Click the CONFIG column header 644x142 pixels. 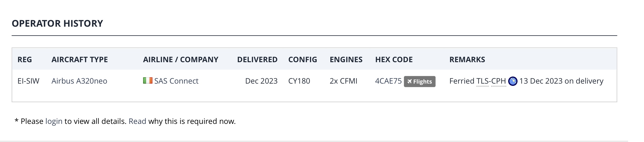(303, 60)
